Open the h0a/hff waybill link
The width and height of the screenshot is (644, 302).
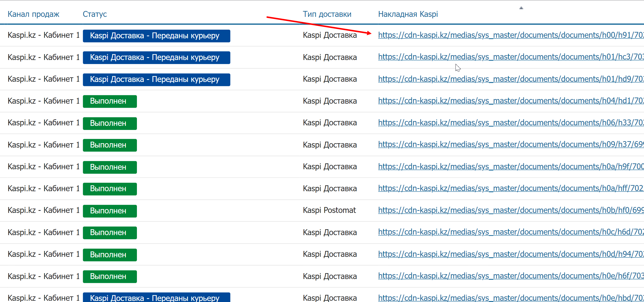pos(510,188)
